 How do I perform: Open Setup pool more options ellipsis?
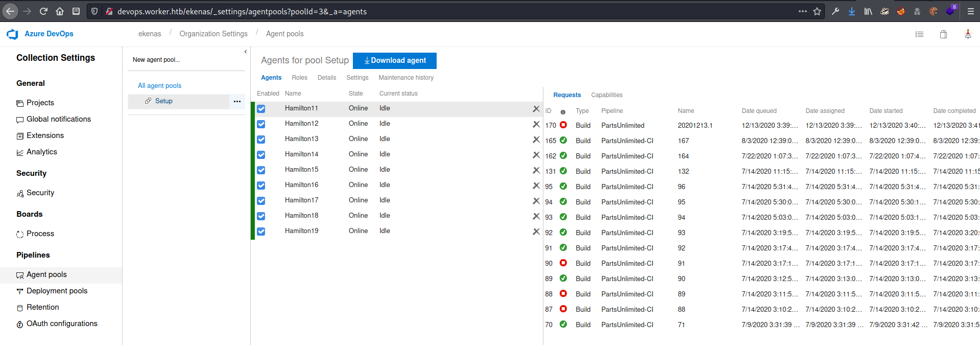coord(237,101)
